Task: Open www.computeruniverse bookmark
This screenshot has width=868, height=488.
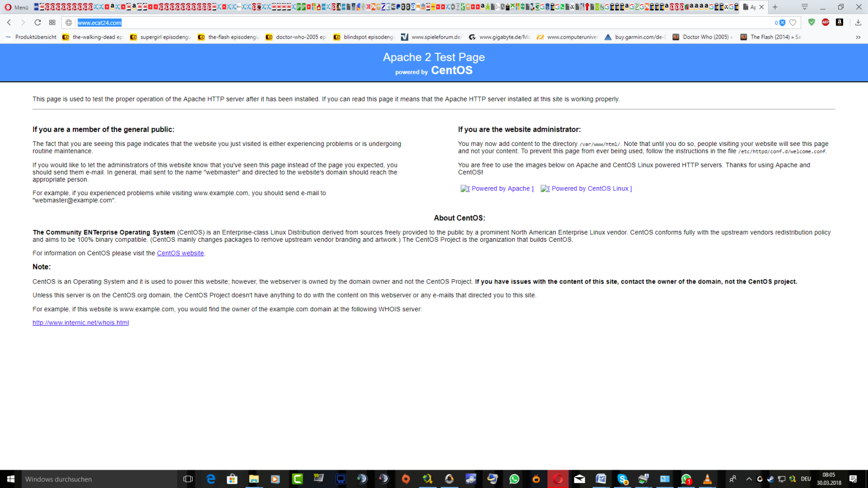Action: point(567,37)
